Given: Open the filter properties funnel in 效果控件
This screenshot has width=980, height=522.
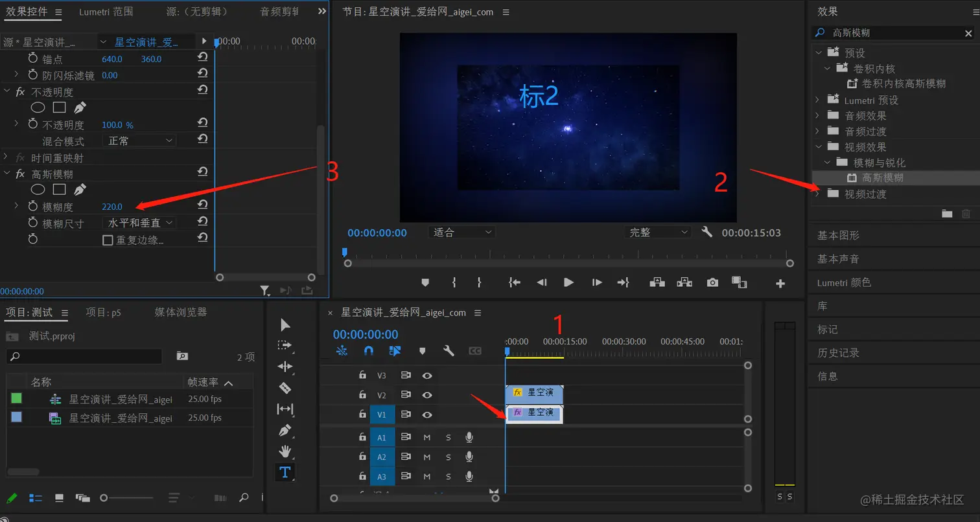Looking at the screenshot, I should pos(265,291).
